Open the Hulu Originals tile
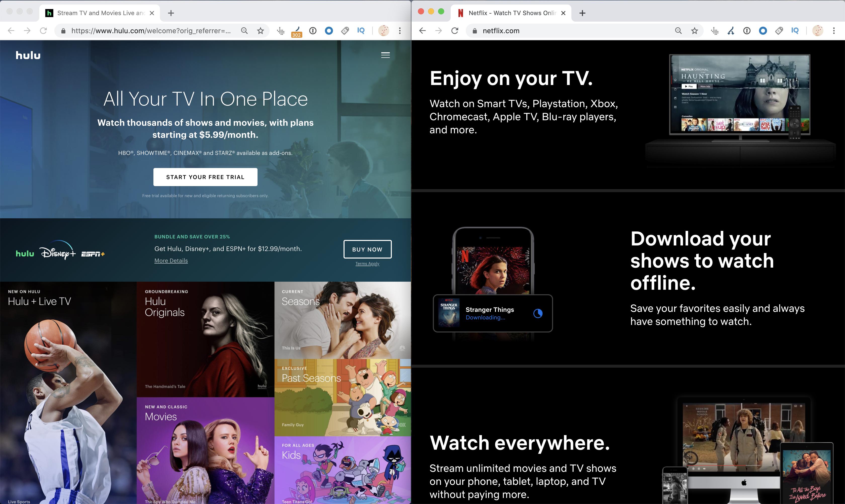 [x=205, y=339]
